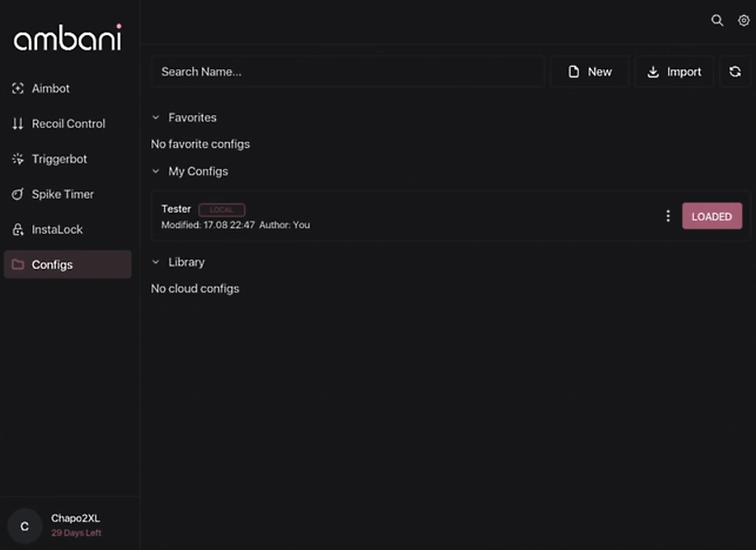
Task: Click the Triggerbot burst icon
Action: (18, 158)
